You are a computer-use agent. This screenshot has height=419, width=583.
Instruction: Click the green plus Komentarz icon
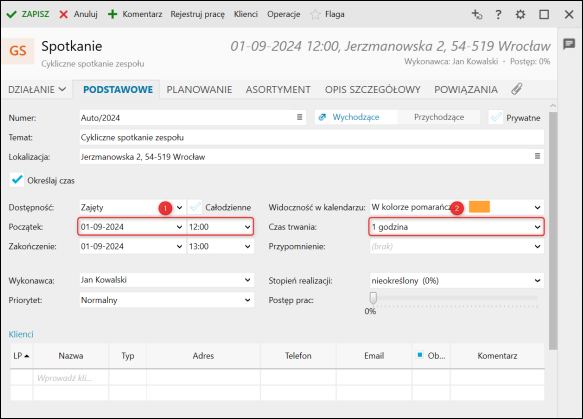coord(112,14)
